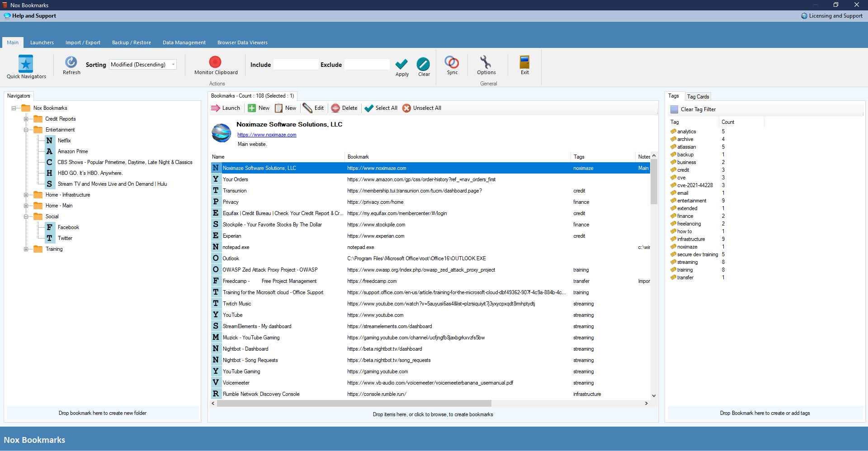Click the clipboard New button
The height and width of the screenshot is (451, 868).
pyautogui.click(x=285, y=108)
